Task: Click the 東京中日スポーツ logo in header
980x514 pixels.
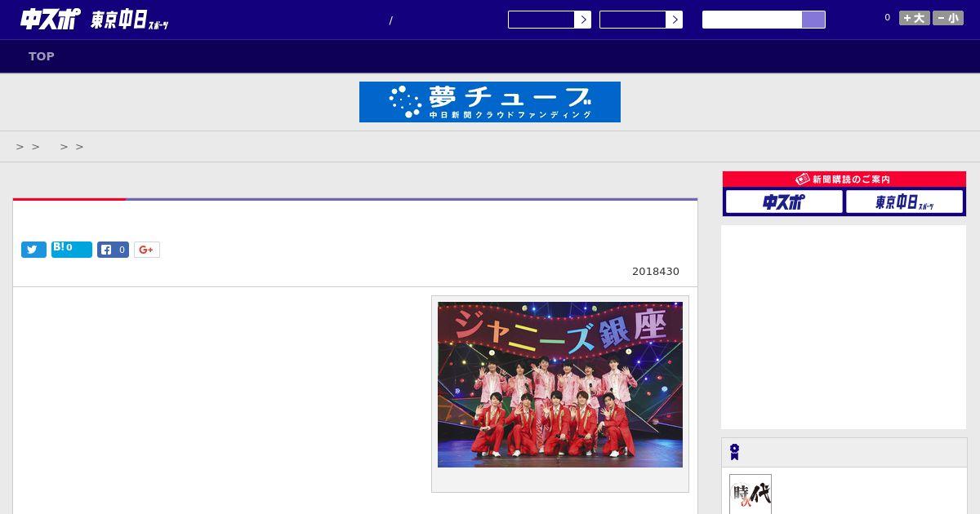Action: 129,20
